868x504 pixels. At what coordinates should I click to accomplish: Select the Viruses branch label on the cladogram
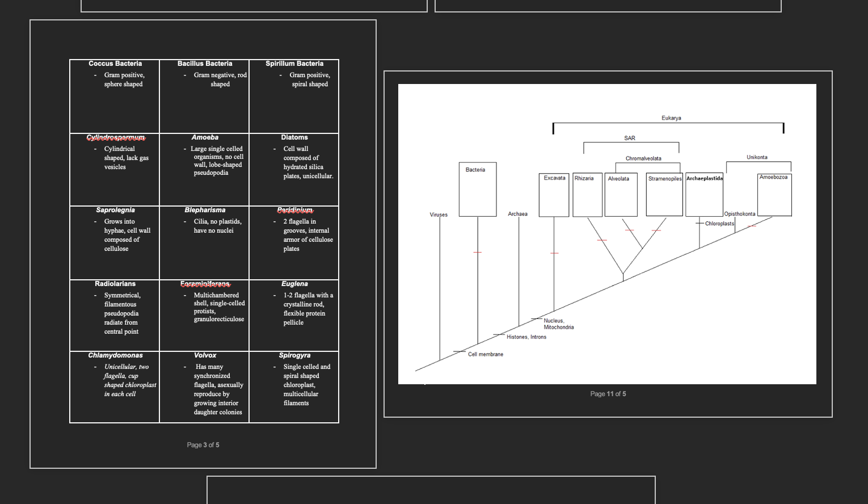click(x=439, y=215)
